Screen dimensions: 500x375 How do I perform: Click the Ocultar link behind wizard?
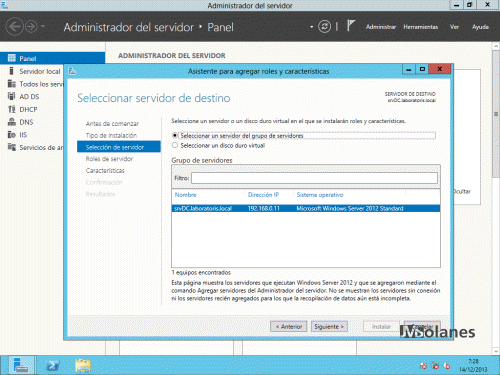(x=462, y=191)
